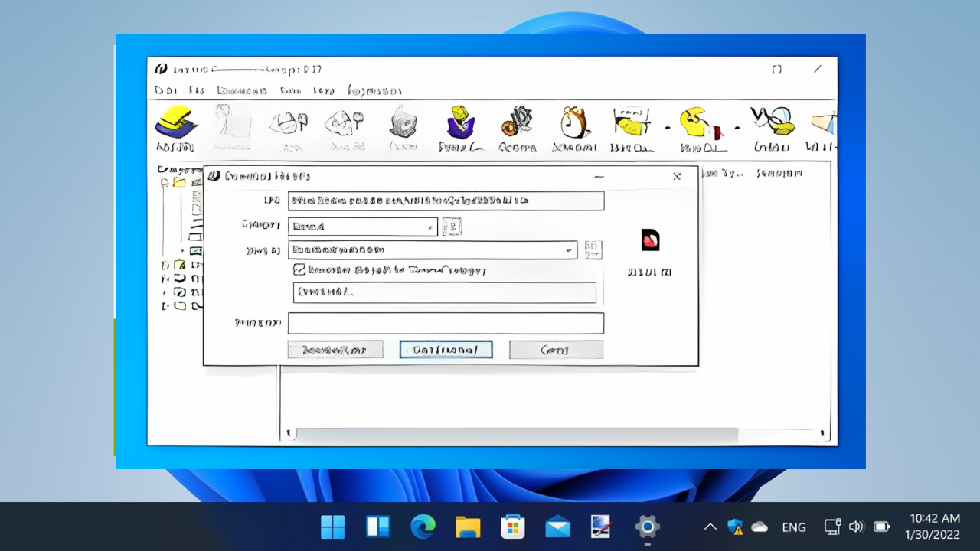Click the Start Download button
Image resolution: width=980 pixels, height=551 pixels.
[x=446, y=350]
